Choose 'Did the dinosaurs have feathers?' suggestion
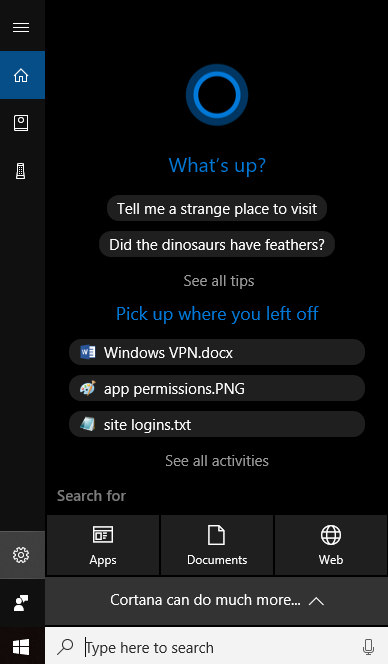The image size is (388, 664). point(217,244)
